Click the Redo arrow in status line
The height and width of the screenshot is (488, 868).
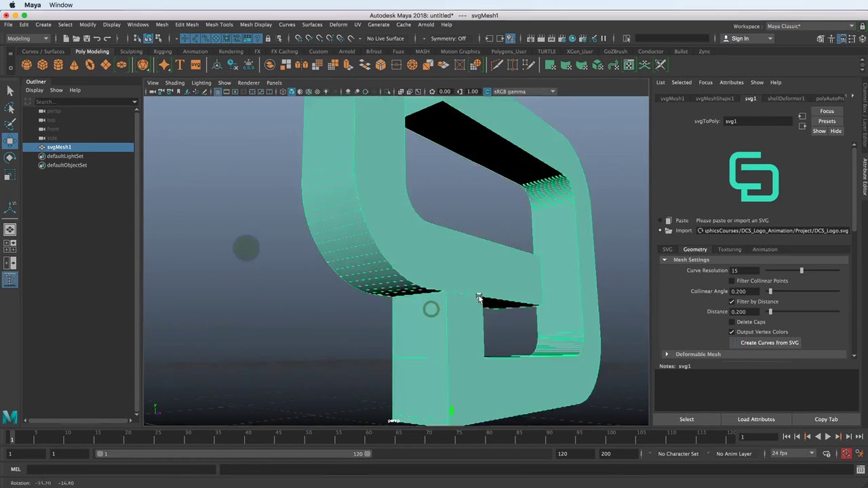(107, 39)
